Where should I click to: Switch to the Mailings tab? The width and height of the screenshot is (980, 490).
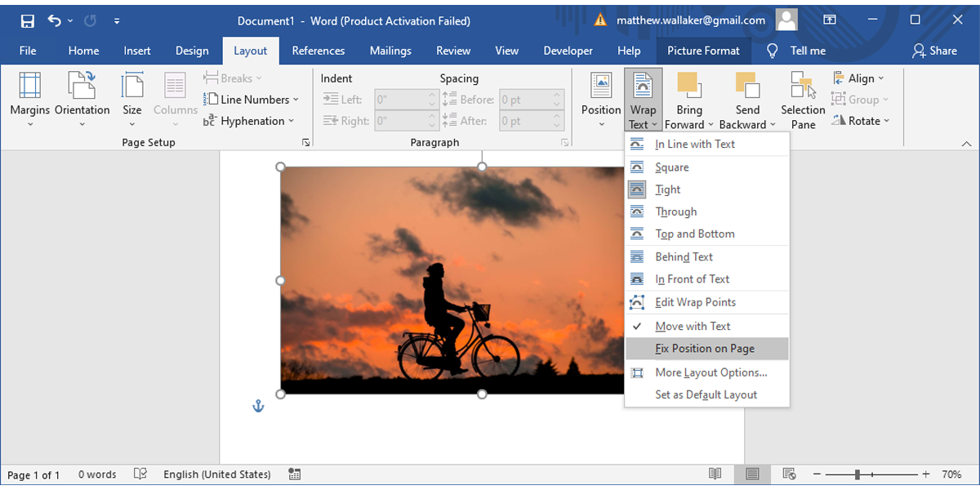(390, 51)
